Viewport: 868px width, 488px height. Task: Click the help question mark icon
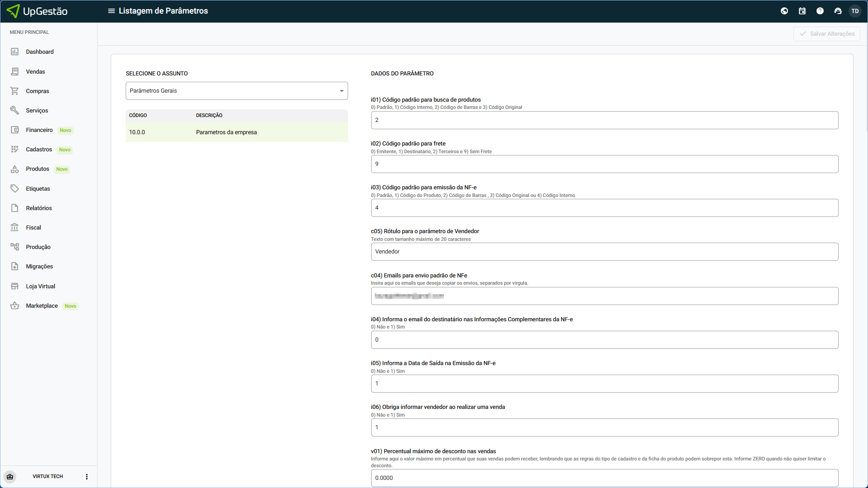820,11
